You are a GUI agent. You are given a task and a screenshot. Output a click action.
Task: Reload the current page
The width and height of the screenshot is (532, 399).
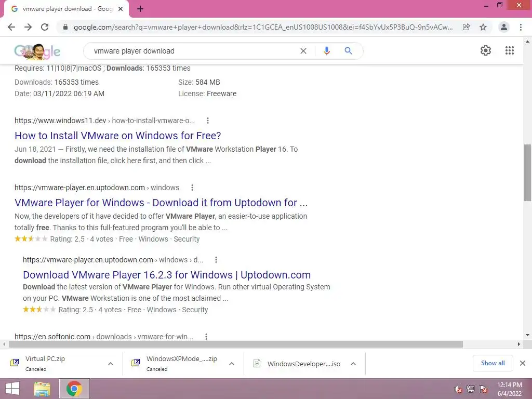45,27
